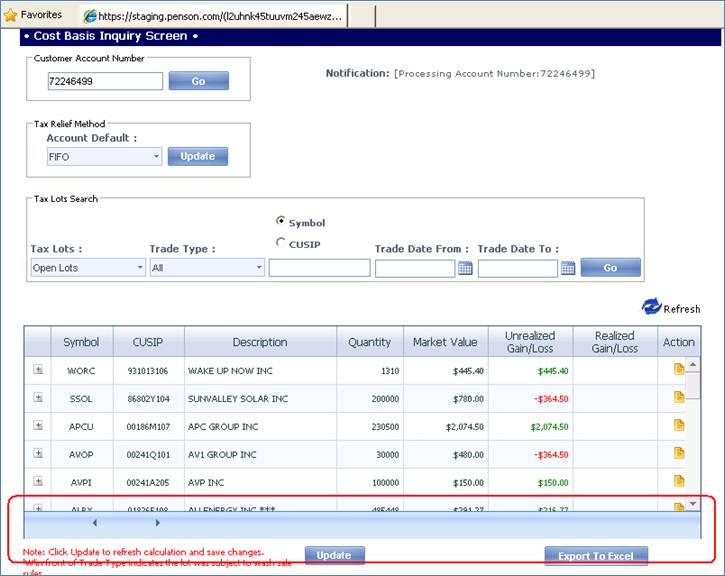Select the CUSIP radio button
725x576 pixels.
281,241
